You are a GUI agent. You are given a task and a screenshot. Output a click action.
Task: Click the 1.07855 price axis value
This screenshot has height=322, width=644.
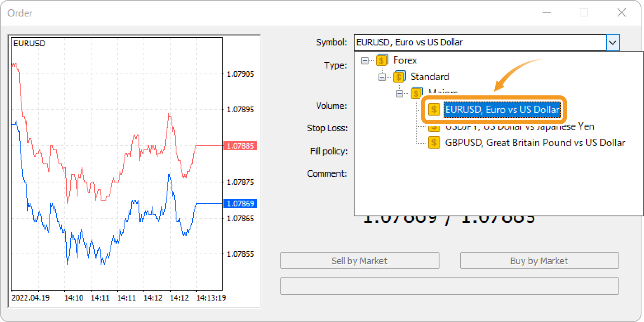coord(240,254)
